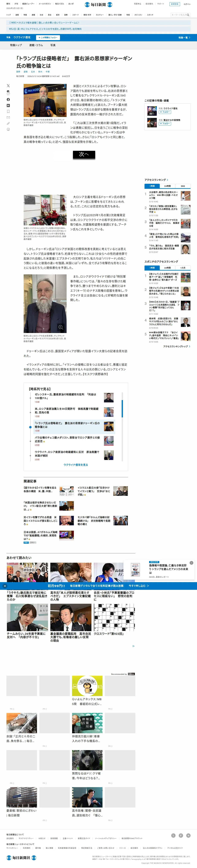Click the Mainichi Shimbun logo in header
Viewport: 197px width, 868px height.
coord(98,5)
